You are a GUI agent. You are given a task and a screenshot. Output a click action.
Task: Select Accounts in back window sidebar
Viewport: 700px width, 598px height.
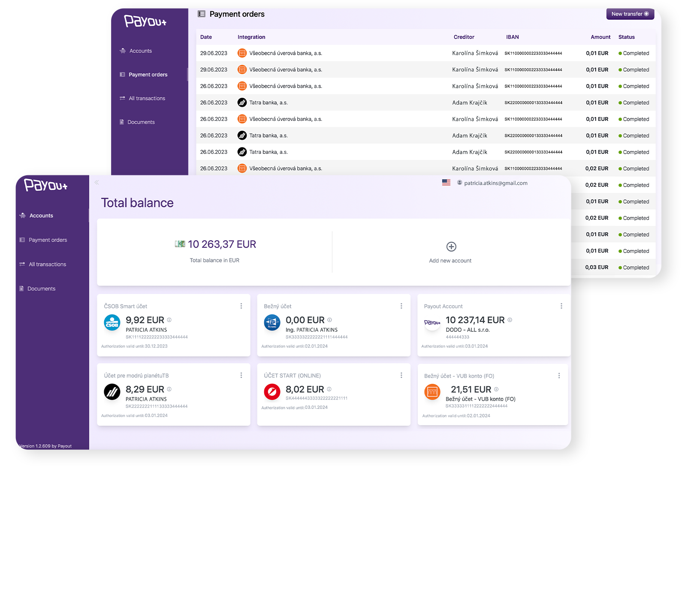141,51
